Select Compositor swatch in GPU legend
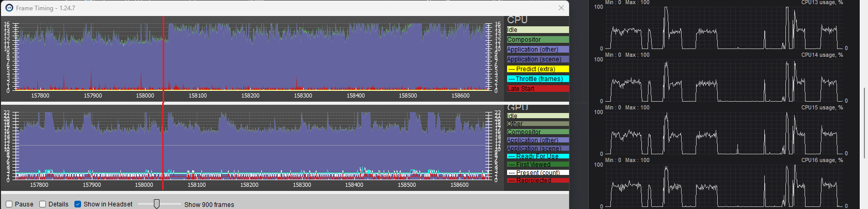 tap(538, 132)
